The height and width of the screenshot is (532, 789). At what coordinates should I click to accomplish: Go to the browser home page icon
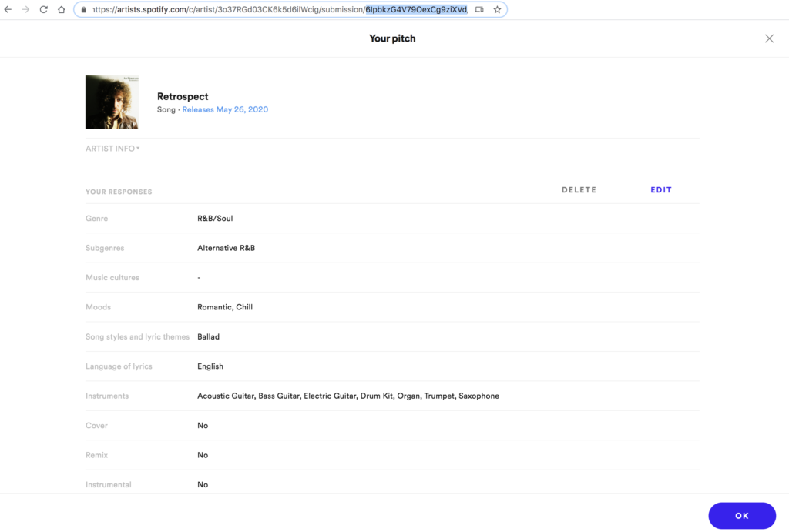pos(61,10)
